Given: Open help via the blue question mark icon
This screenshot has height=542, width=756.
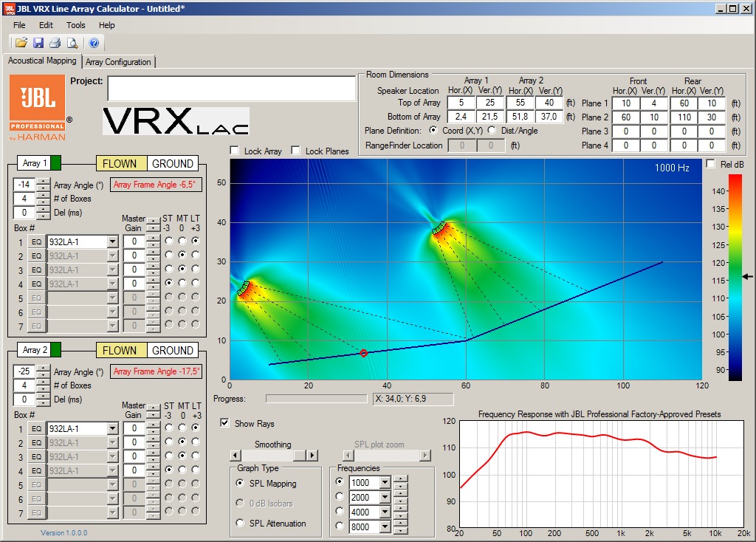Looking at the screenshot, I should pyautogui.click(x=94, y=43).
